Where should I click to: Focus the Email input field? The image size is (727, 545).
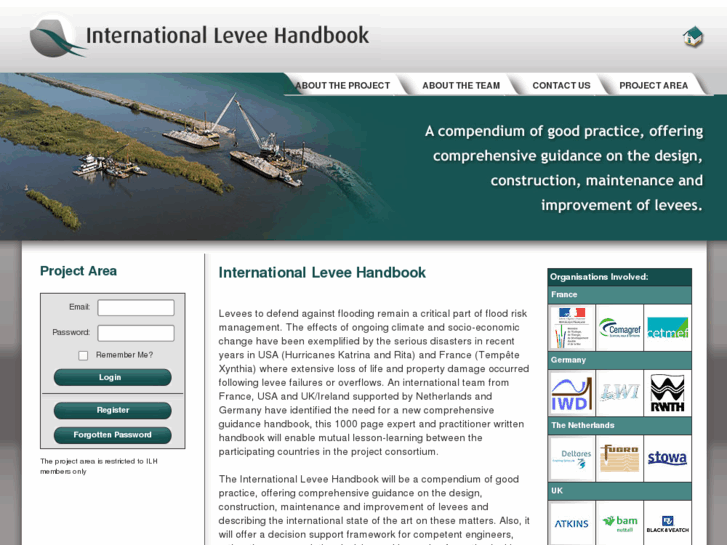[x=136, y=308]
